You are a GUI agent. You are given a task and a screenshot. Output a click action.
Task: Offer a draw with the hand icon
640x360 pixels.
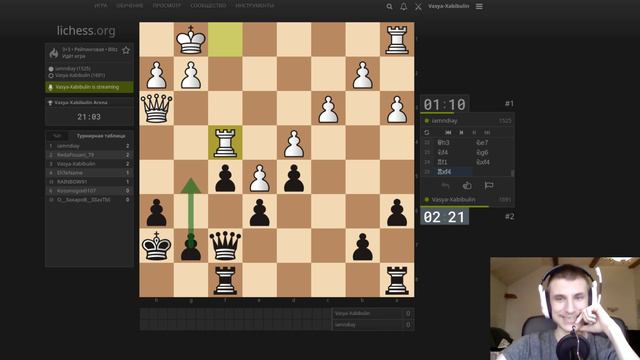(x=467, y=186)
